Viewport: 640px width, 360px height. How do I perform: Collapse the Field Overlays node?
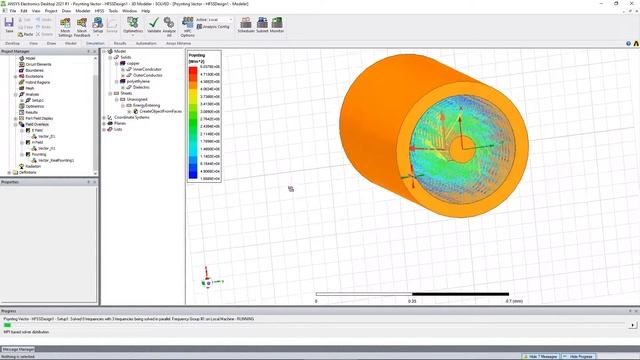16,124
